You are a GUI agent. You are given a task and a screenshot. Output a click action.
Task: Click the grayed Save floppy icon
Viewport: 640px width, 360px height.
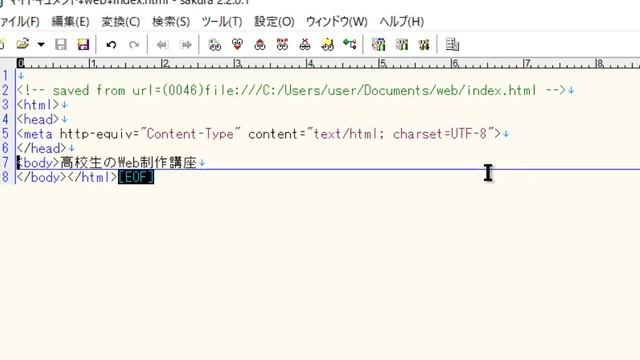[61, 44]
